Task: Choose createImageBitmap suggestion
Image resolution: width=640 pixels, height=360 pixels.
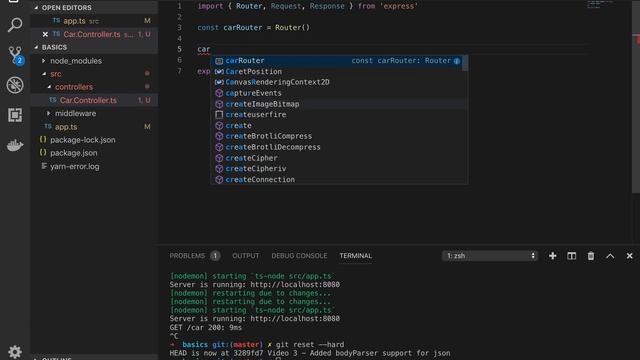Action: (336, 104)
